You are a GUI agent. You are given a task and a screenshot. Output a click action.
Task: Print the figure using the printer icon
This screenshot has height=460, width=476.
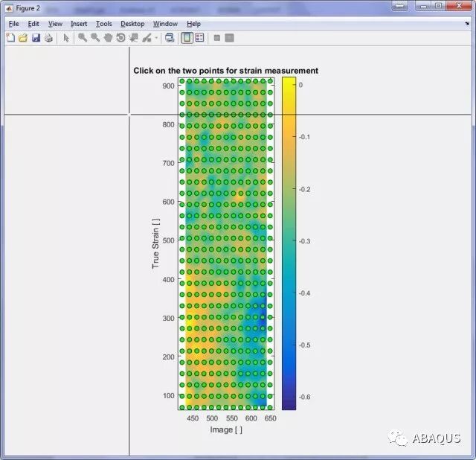[x=49, y=38]
